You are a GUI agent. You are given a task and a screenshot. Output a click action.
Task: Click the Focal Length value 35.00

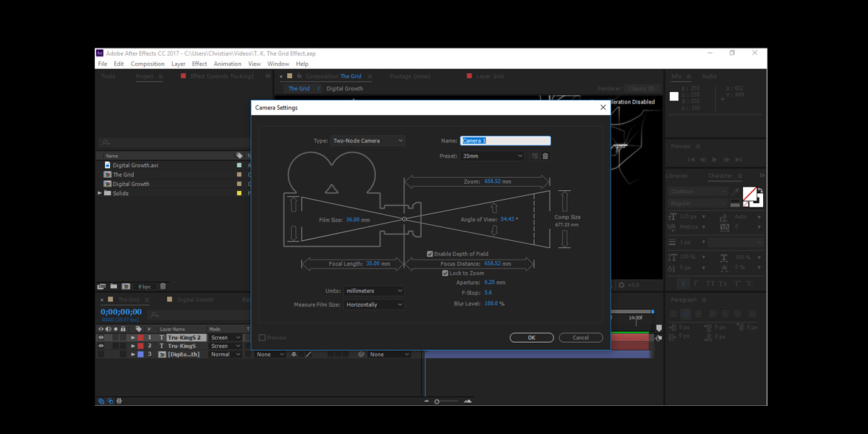(x=373, y=264)
